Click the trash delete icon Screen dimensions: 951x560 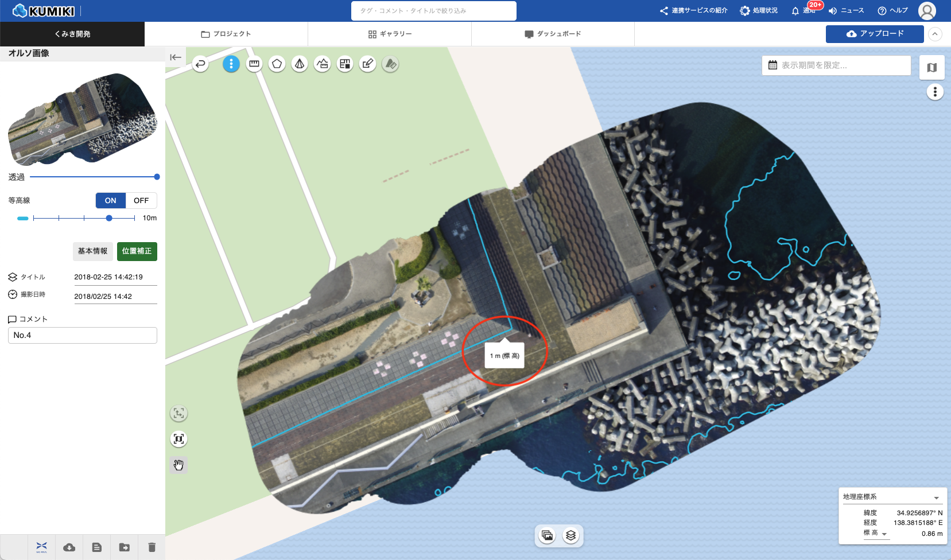click(x=152, y=547)
